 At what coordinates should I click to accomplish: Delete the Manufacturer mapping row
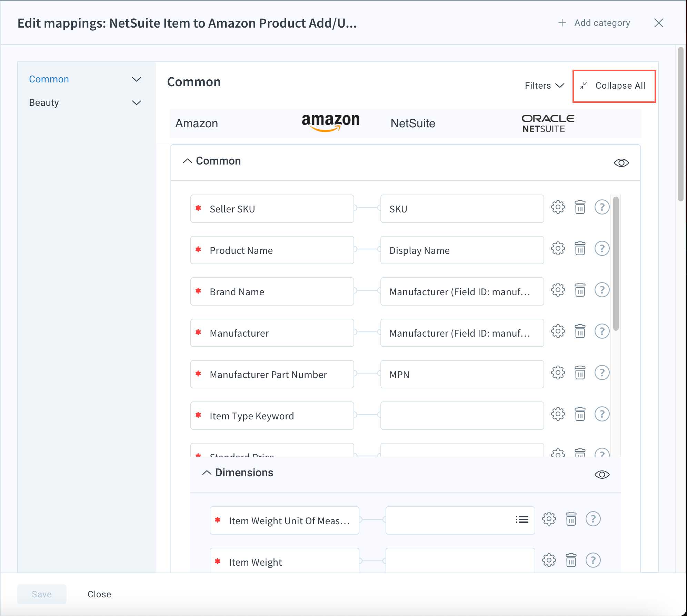tap(580, 331)
